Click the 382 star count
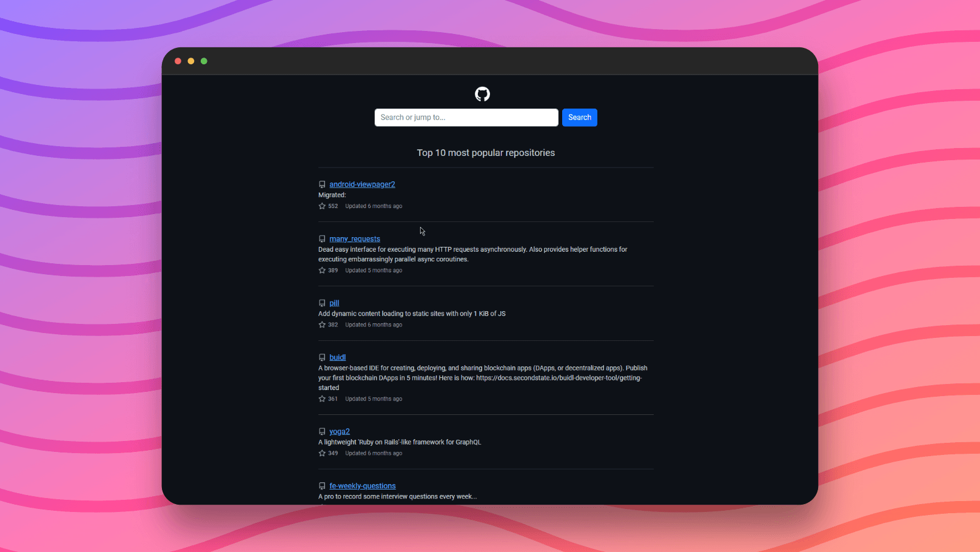This screenshot has height=552, width=980. 333,325
